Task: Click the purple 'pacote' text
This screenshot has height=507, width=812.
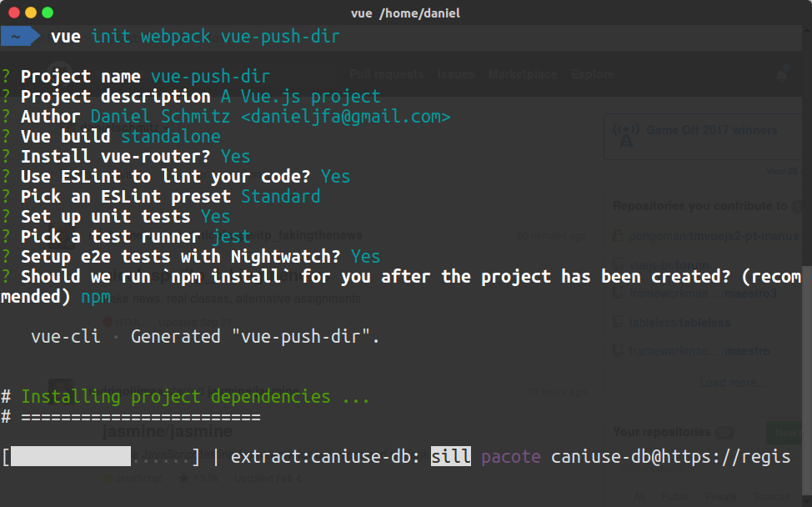Action: coord(511,457)
